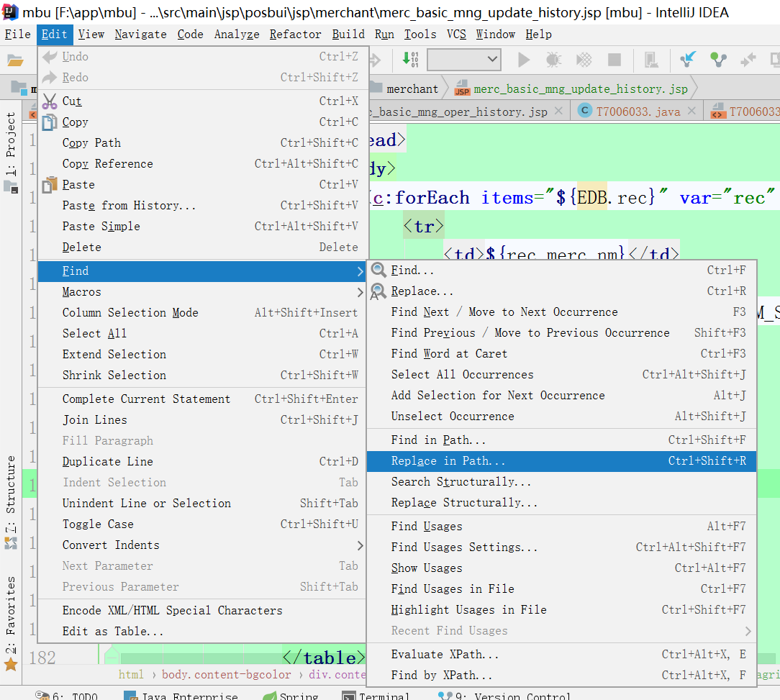Open the run configuration dropdown
The width and height of the screenshot is (780, 700).
click(x=463, y=60)
